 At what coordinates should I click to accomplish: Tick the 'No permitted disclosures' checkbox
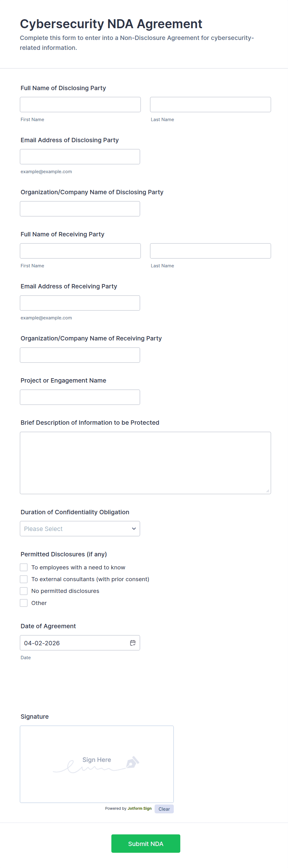(x=24, y=591)
